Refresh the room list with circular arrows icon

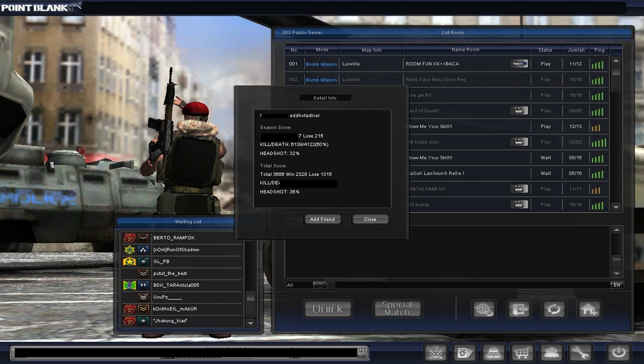click(x=554, y=309)
